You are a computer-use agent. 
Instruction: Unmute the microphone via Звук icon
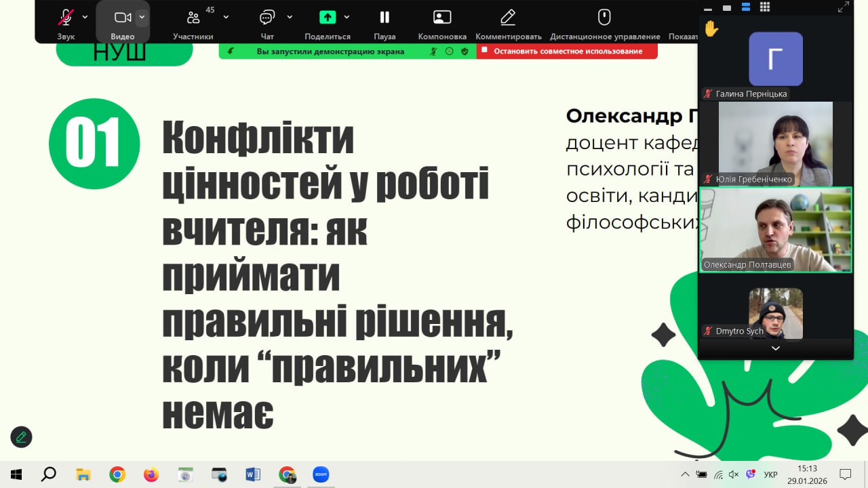coord(66,18)
